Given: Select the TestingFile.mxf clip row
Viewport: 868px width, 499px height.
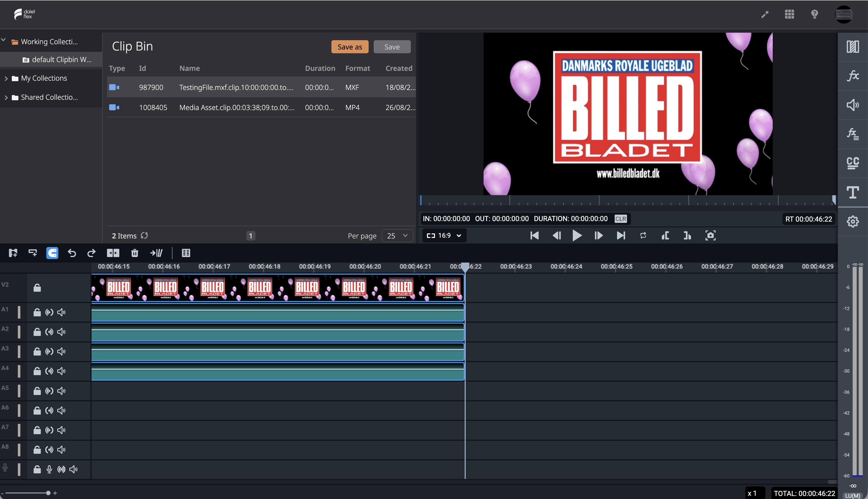Looking at the screenshot, I should pos(261,87).
